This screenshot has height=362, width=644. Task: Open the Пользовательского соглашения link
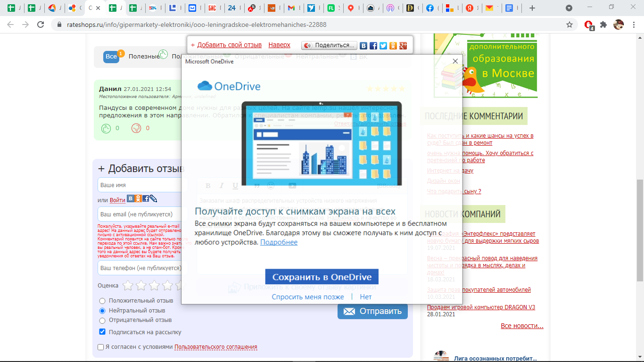216,347
